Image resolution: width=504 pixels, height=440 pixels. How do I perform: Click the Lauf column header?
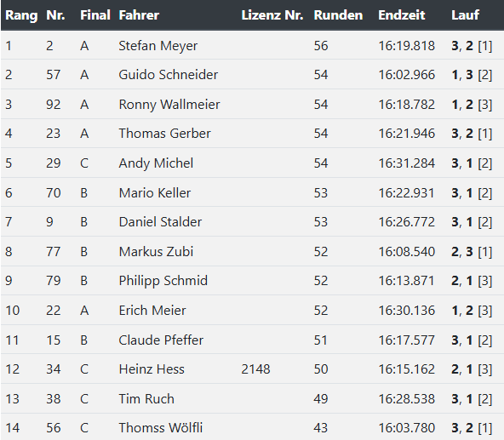(x=465, y=15)
